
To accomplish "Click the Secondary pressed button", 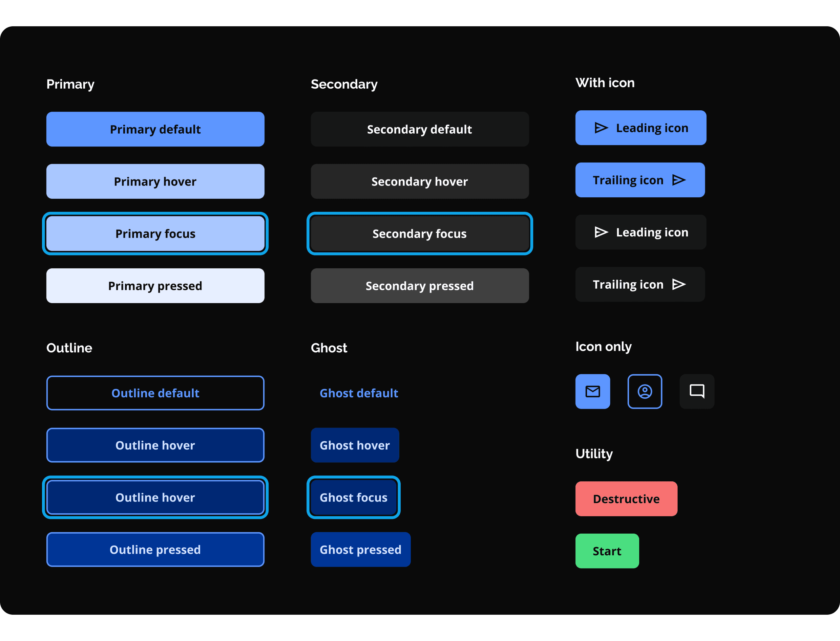I will click(x=419, y=286).
